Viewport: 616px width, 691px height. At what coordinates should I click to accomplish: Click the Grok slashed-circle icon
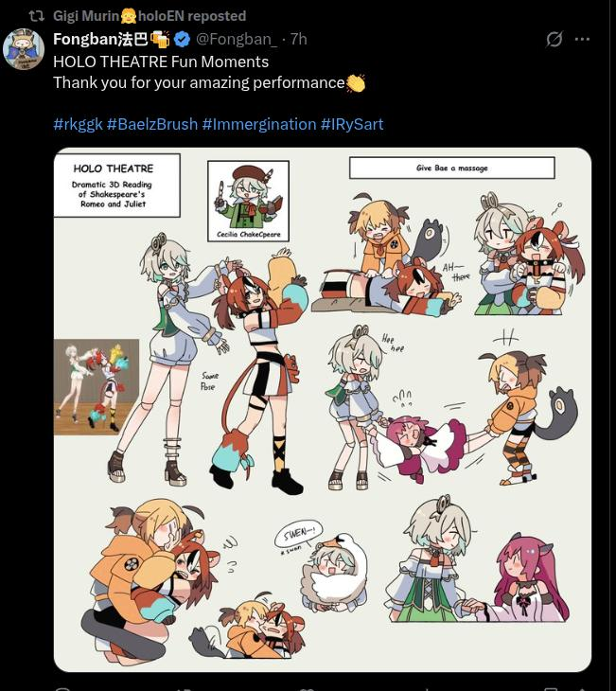(554, 39)
